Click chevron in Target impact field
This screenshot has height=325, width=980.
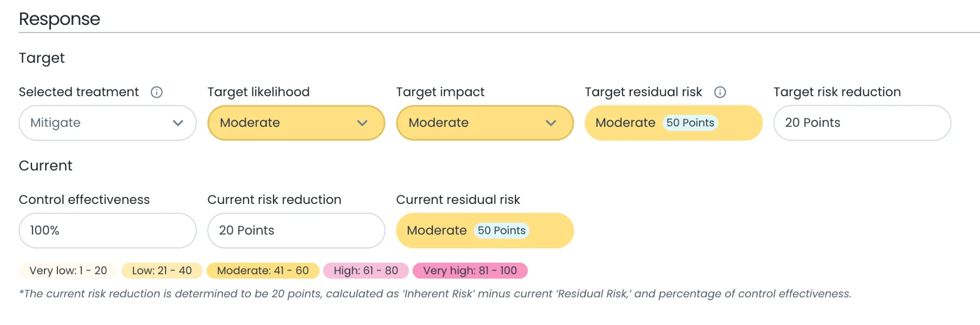[551, 123]
